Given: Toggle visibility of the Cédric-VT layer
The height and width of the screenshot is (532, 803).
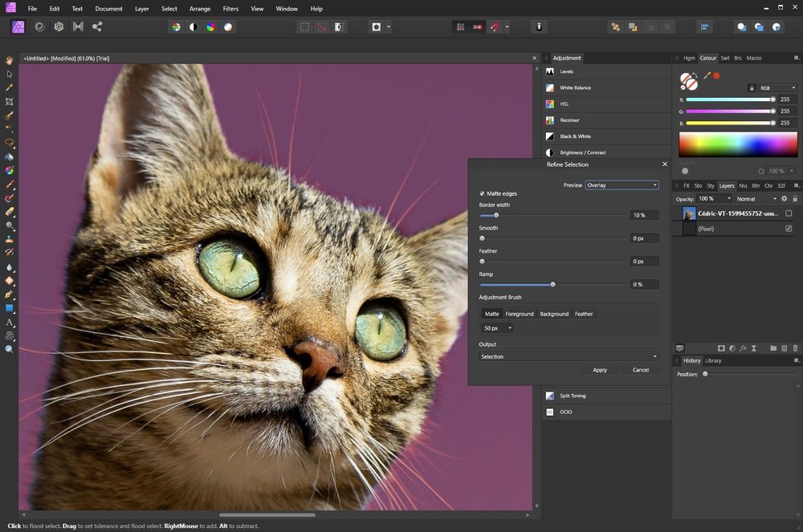Looking at the screenshot, I should coord(789,213).
